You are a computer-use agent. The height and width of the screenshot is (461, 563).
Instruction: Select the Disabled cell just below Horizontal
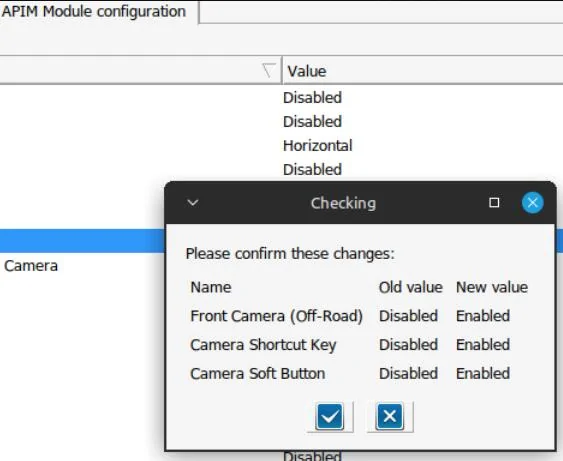(312, 169)
